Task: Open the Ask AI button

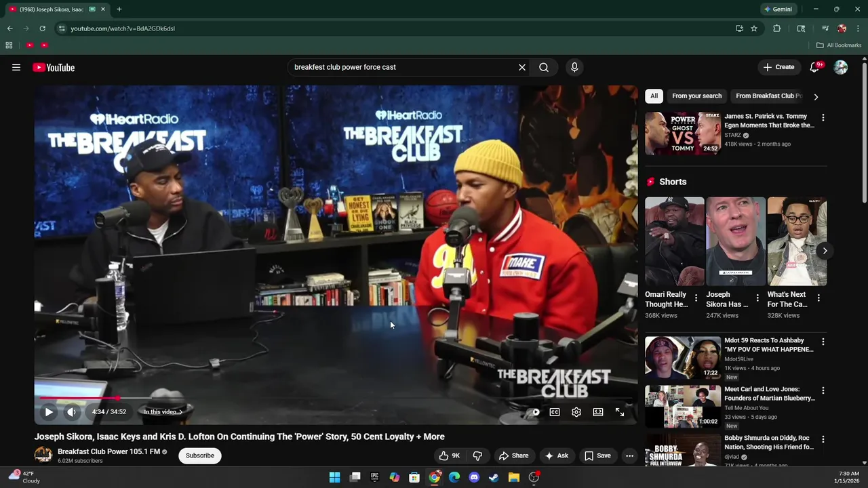Action: (556, 455)
